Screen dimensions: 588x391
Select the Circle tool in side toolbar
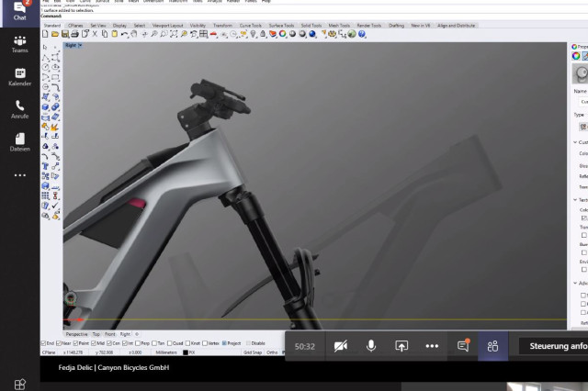pos(45,67)
